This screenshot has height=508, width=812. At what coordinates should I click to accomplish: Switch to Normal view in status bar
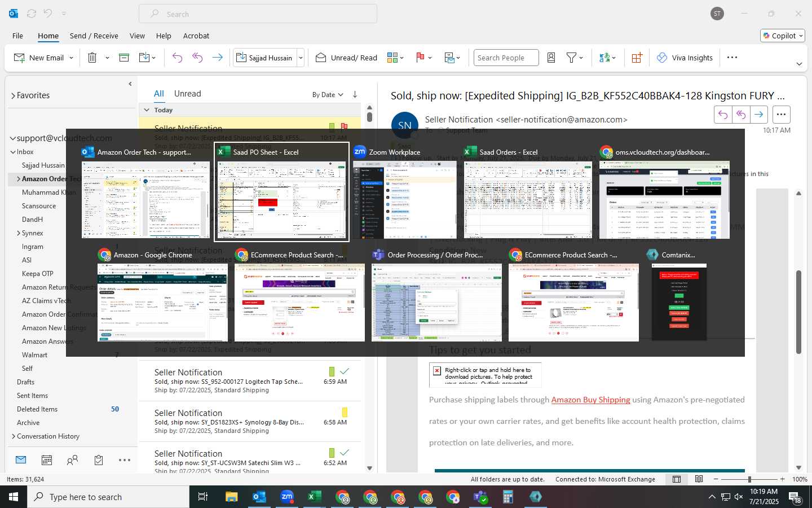pos(677,479)
